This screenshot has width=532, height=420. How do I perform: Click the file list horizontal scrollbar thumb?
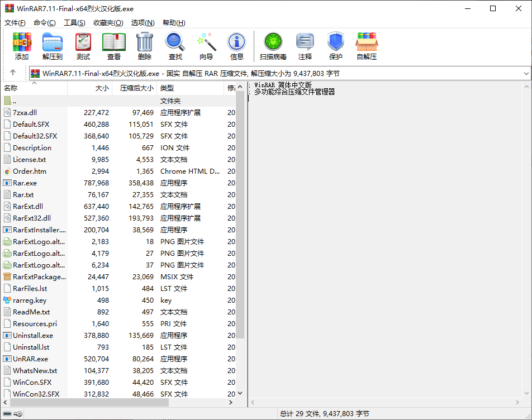(89, 402)
